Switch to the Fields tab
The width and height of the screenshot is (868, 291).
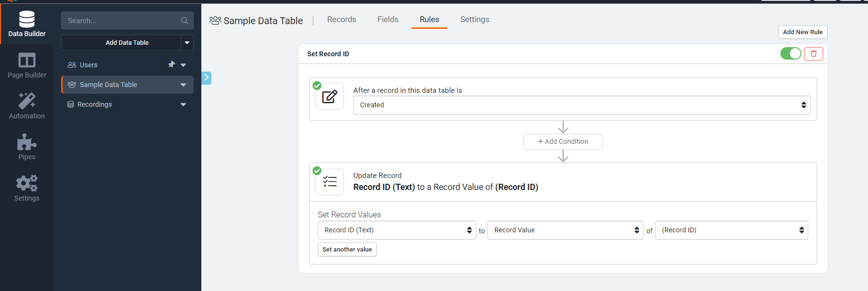[x=388, y=20]
